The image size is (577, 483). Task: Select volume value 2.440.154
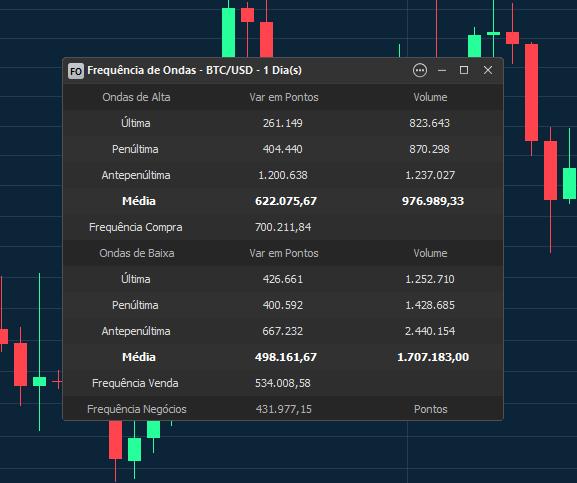coord(430,331)
